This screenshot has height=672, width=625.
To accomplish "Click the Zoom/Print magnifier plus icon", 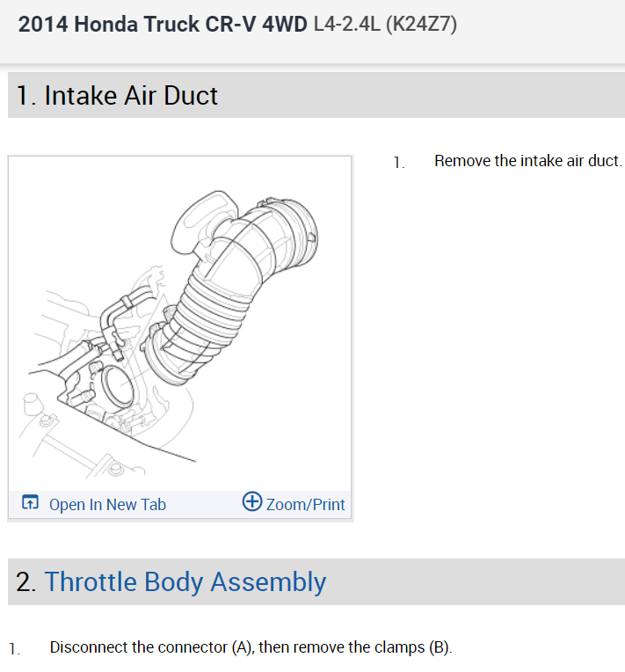I will (x=252, y=502).
